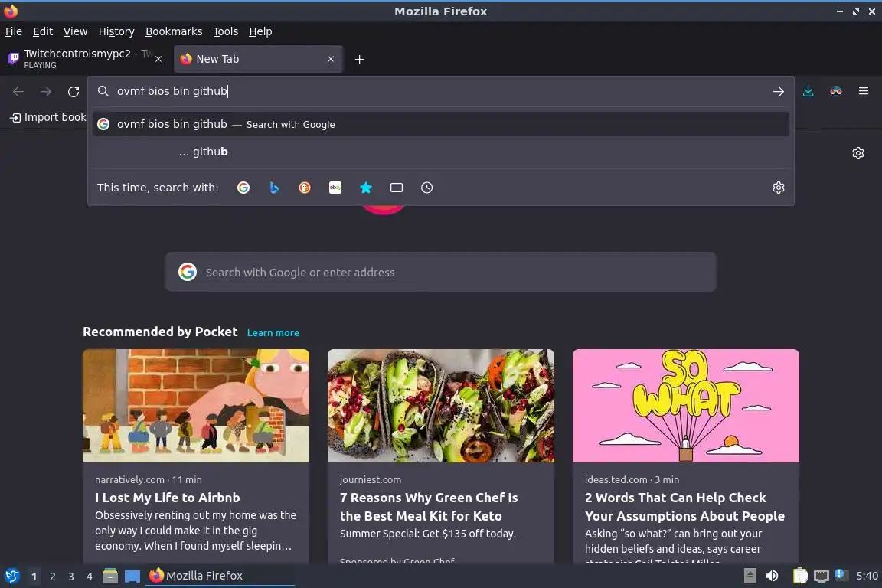This screenshot has height=588, width=882.
Task: Click the LXQt start menu icon
Action: (11, 576)
